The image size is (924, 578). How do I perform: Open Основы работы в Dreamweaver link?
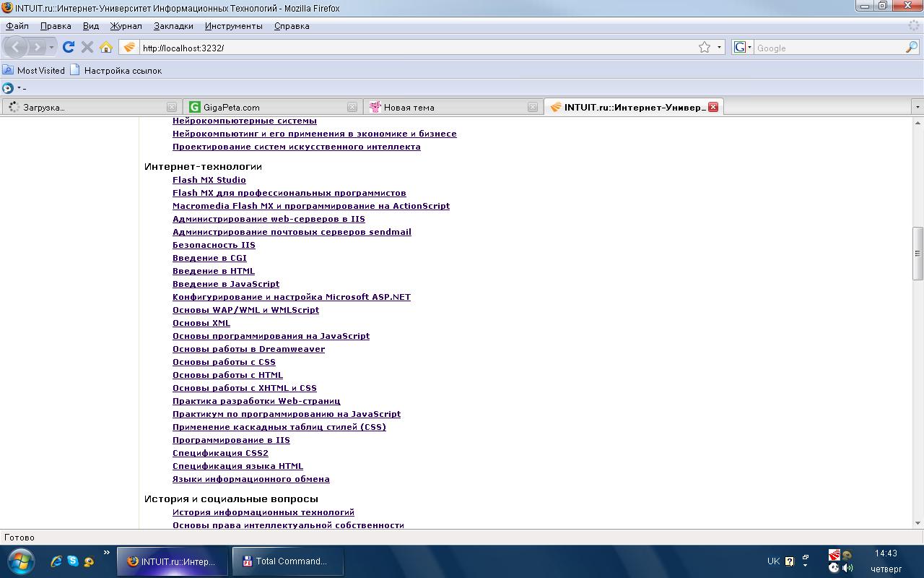pos(248,349)
